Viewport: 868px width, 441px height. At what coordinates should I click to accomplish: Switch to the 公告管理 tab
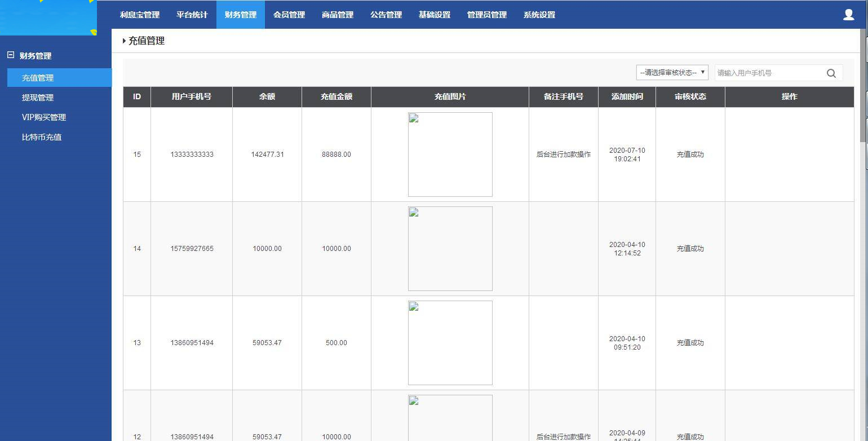386,15
